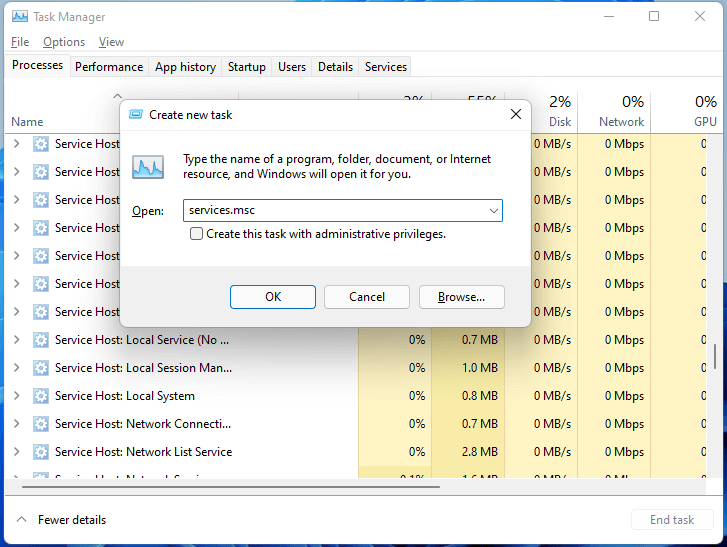Expand Service Host: Local System row
The width and height of the screenshot is (727, 547).
click(17, 395)
